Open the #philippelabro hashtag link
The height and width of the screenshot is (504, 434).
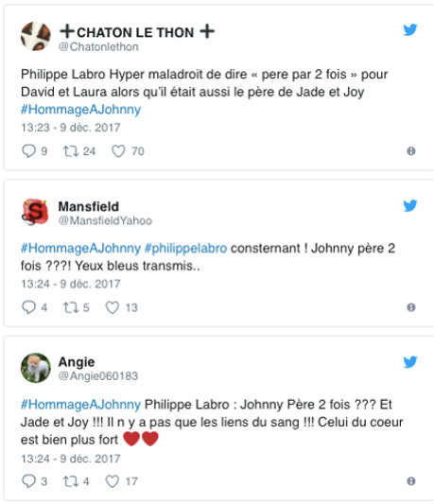(x=186, y=249)
